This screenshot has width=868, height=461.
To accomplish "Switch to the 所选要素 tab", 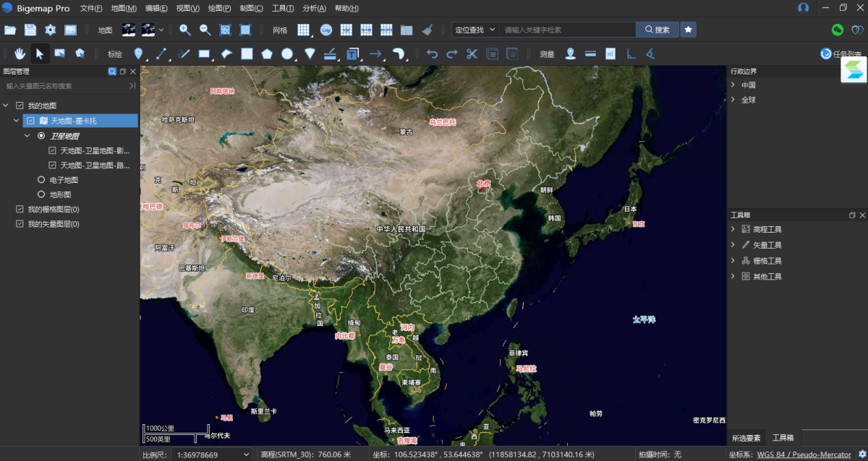I will pyautogui.click(x=746, y=438).
